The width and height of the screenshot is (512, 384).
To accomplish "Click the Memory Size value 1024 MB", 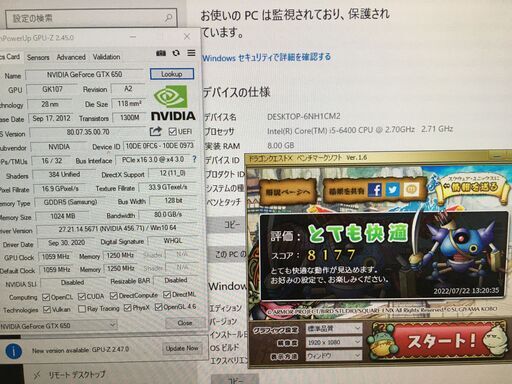I will tap(63, 216).
